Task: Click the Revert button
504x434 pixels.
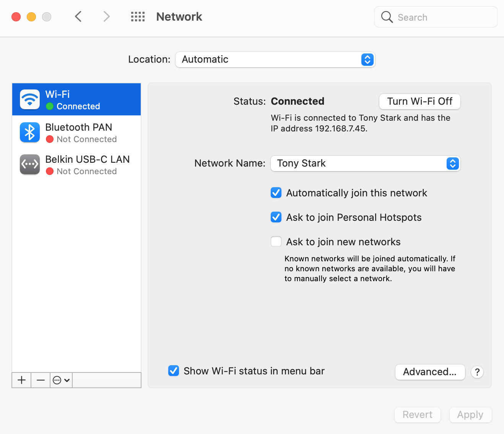Action: (418, 415)
